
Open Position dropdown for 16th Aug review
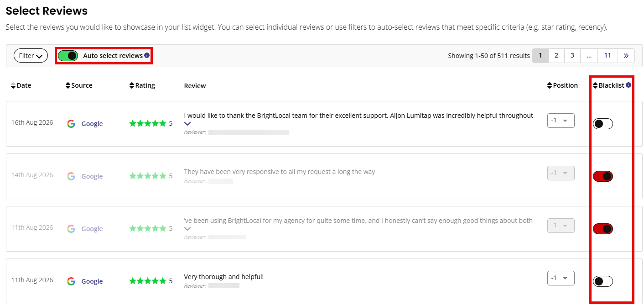[561, 121]
